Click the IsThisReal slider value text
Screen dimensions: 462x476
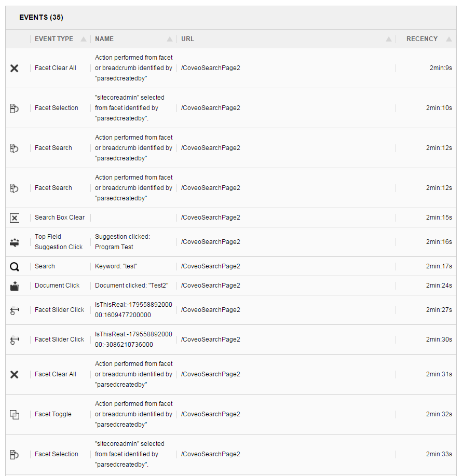pyautogui.click(x=133, y=309)
